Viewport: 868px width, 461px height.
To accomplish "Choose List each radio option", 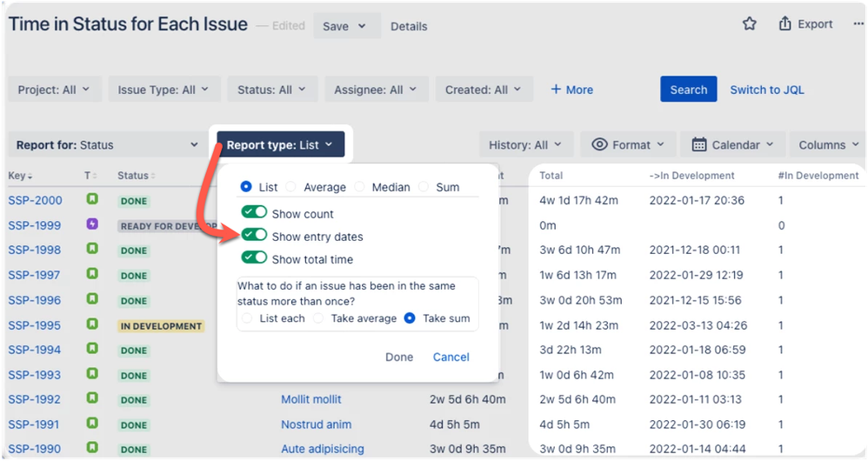I will coord(247,318).
